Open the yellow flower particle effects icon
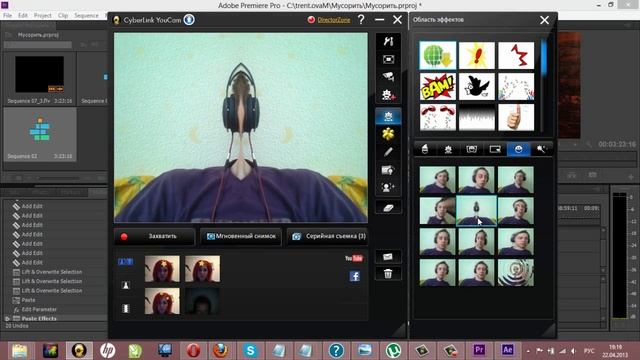The image size is (640, 360). [388, 134]
